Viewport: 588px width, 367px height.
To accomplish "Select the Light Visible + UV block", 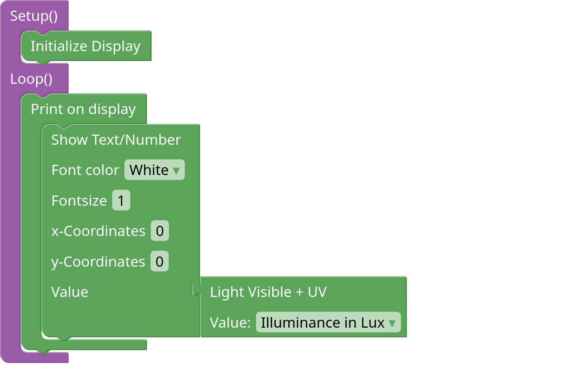I will click(x=268, y=292).
